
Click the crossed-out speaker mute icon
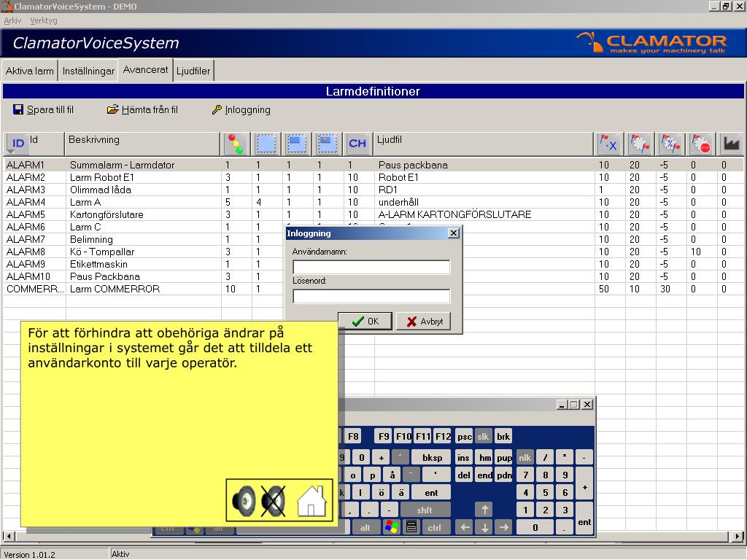pyautogui.click(x=274, y=501)
